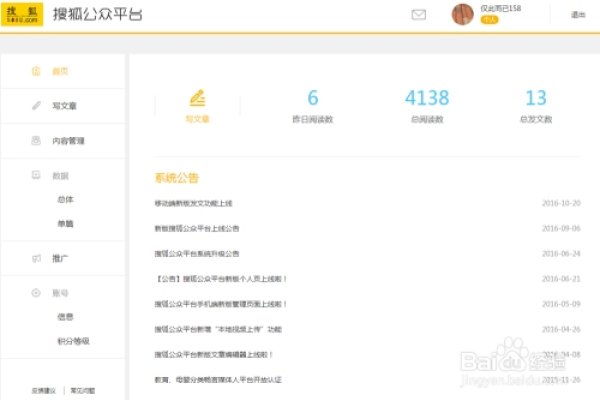Image resolution: width=600 pixels, height=400 pixels.
Task: Open announcement 新版搜狐公众平台上线公告
Action: coord(197,229)
